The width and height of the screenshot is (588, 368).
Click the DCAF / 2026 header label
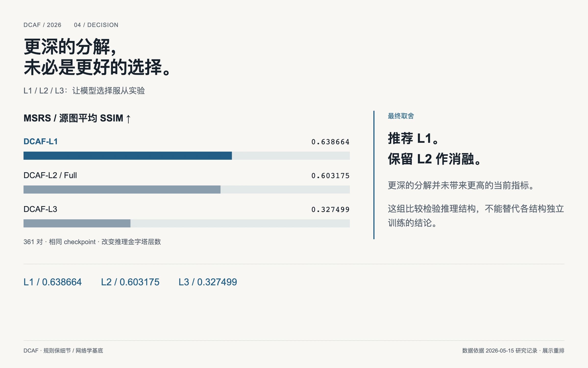click(x=42, y=25)
